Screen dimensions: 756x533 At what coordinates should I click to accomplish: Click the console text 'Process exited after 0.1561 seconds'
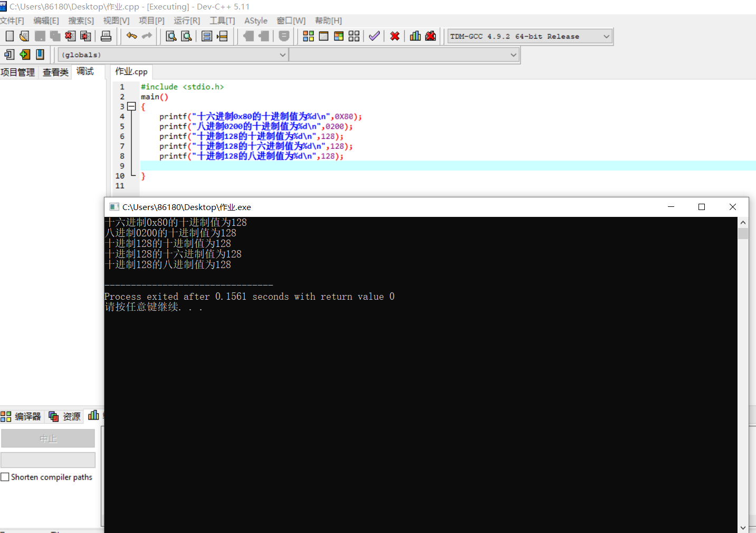[x=197, y=297]
